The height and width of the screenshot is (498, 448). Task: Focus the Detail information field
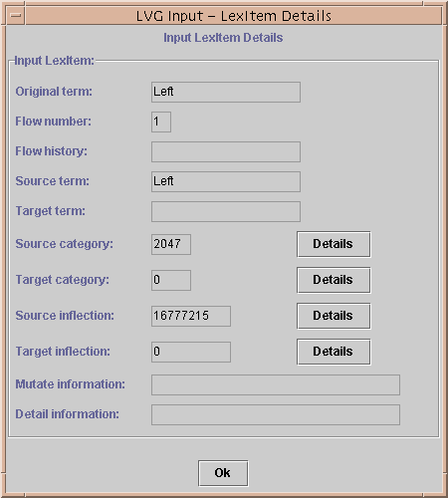pos(276,414)
